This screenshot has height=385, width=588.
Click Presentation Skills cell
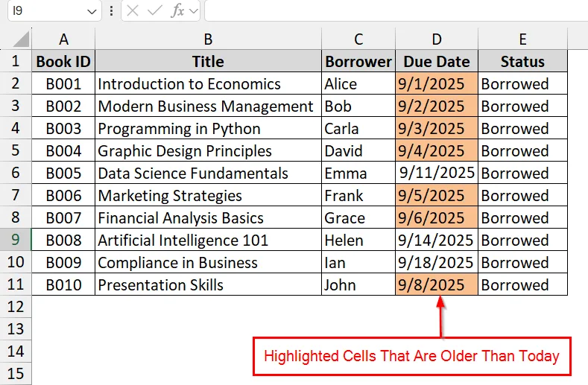tap(208, 284)
